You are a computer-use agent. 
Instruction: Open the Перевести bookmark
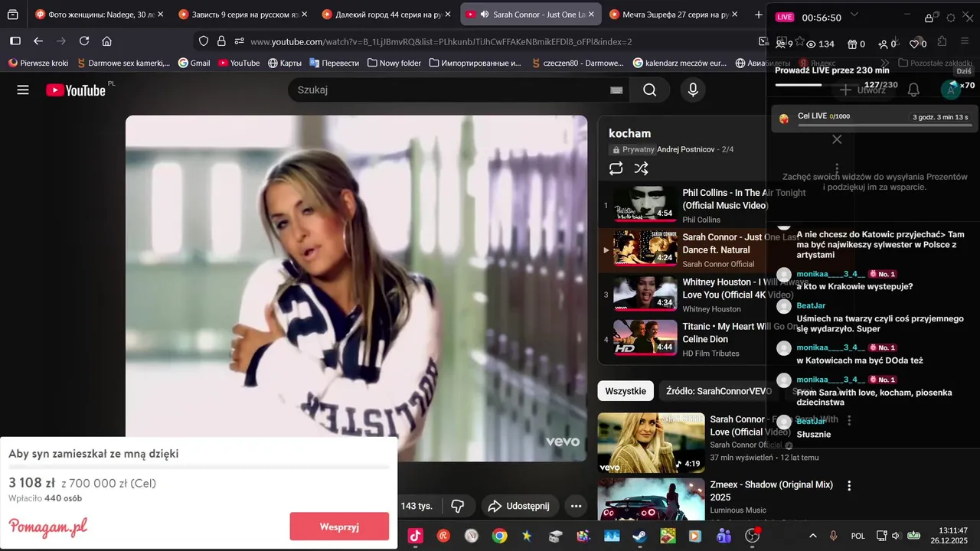tap(334, 63)
